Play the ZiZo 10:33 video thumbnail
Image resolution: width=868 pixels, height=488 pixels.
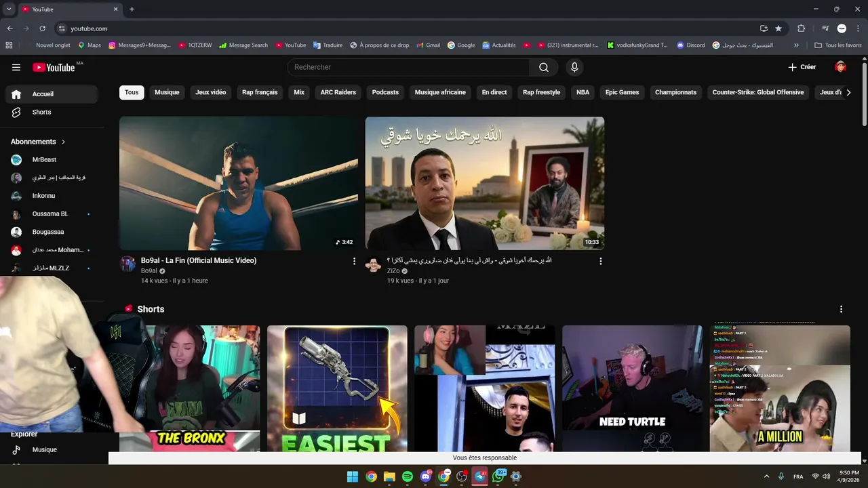click(485, 183)
